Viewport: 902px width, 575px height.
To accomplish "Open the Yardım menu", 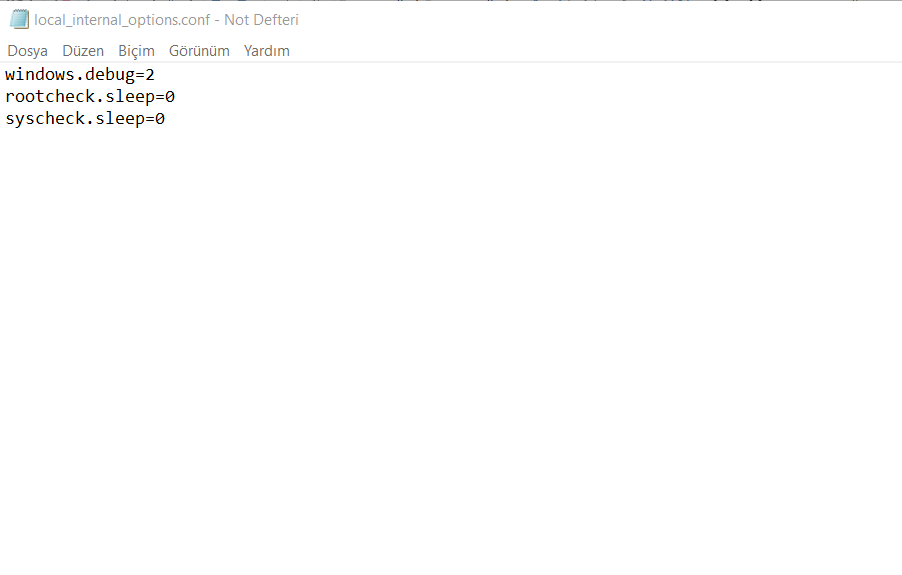I will (267, 50).
